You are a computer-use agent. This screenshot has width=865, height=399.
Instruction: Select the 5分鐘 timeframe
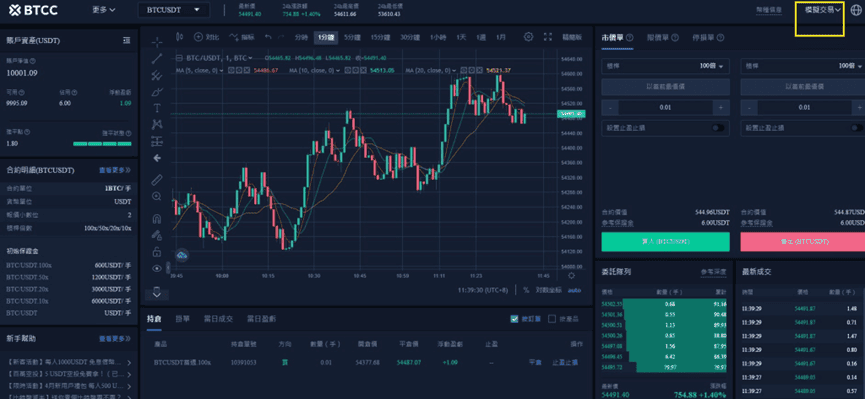[352, 37]
